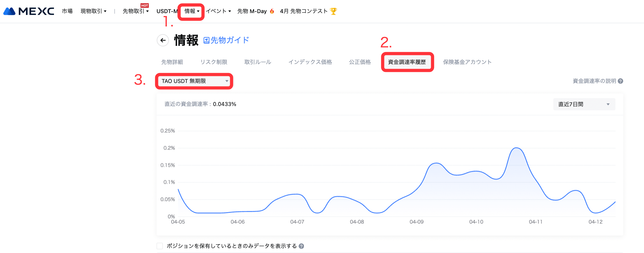
Task: Open the 4月 先物コンテスト link
Action: point(304,11)
